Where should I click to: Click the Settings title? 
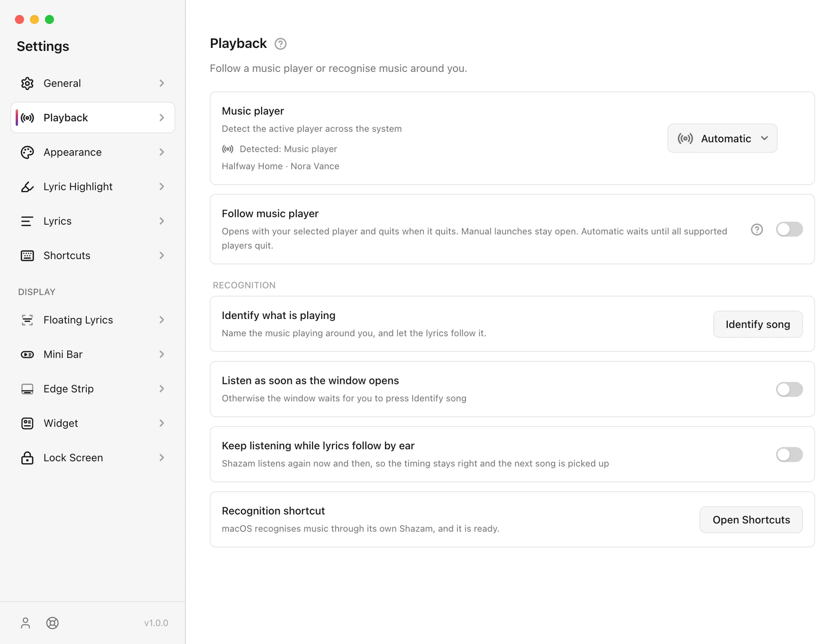coord(43,46)
